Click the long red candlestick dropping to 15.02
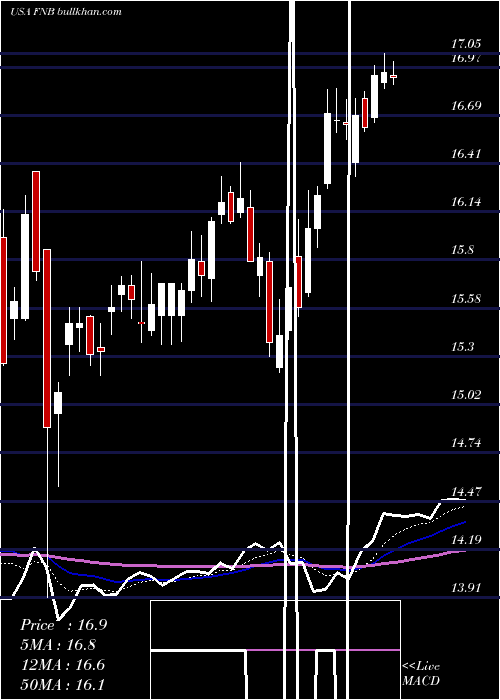 click(47, 338)
